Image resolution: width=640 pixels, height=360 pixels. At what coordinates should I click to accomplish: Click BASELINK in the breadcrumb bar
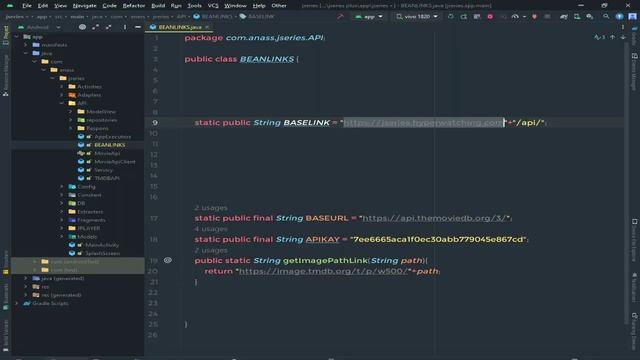pos(261,17)
